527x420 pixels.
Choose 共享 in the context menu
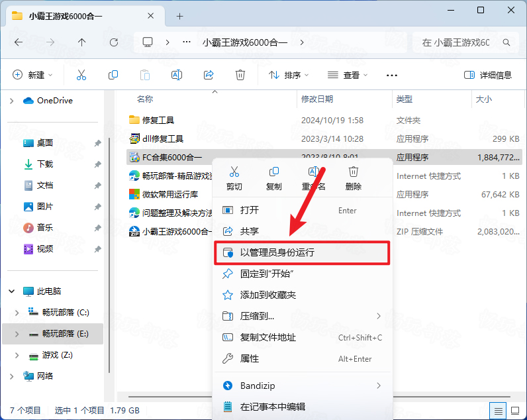tap(302, 231)
